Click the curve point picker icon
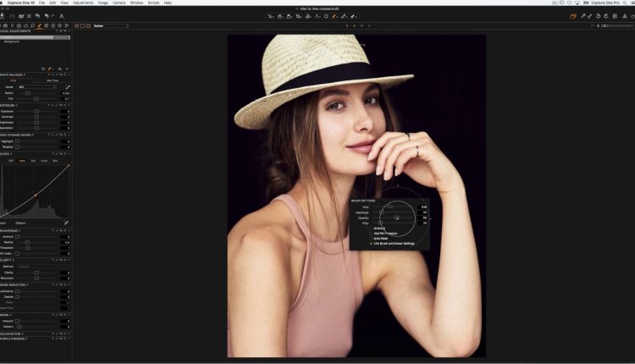Viewport: 635px width, 364px height. pyautogui.click(x=66, y=223)
